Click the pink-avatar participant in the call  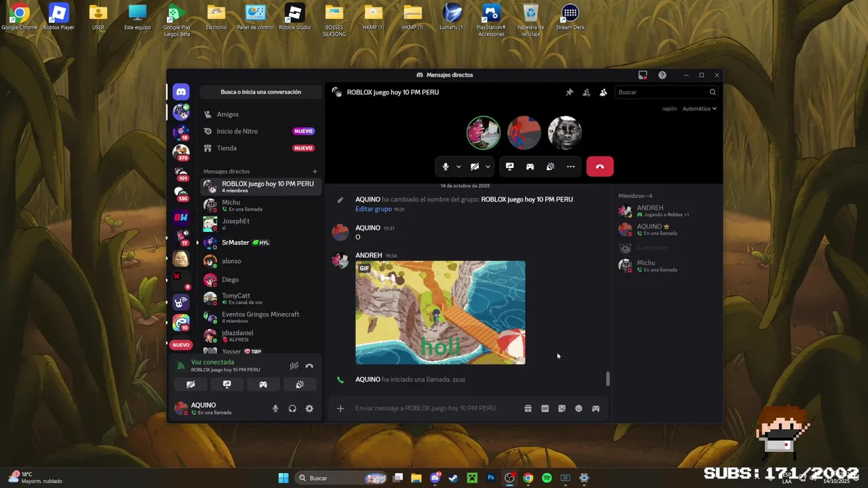point(484,133)
